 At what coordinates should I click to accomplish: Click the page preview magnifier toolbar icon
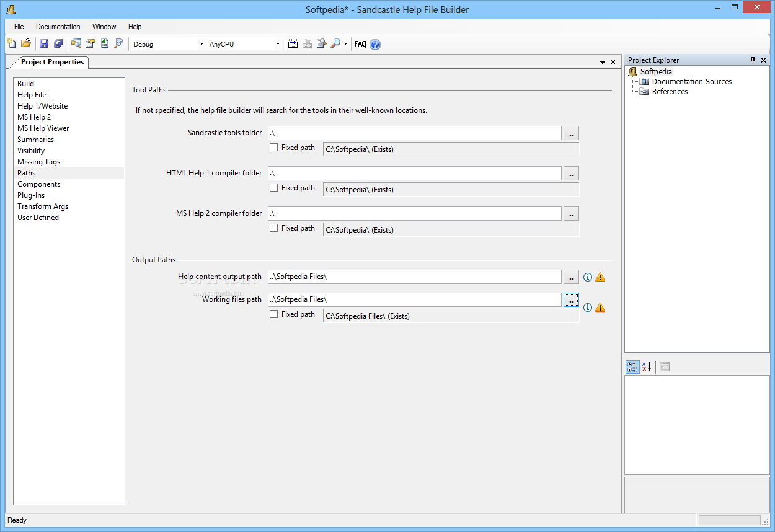pos(119,43)
